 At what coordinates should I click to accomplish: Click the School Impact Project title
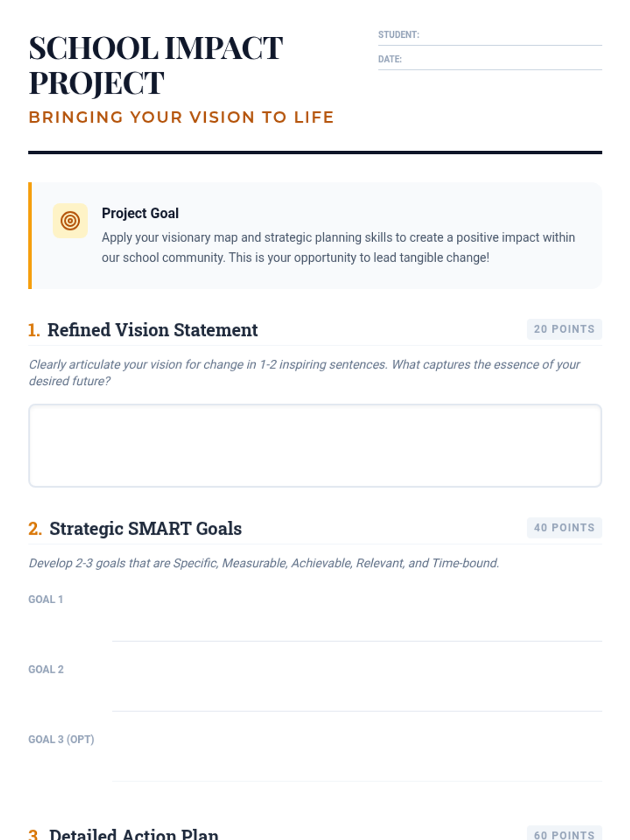[x=155, y=65]
